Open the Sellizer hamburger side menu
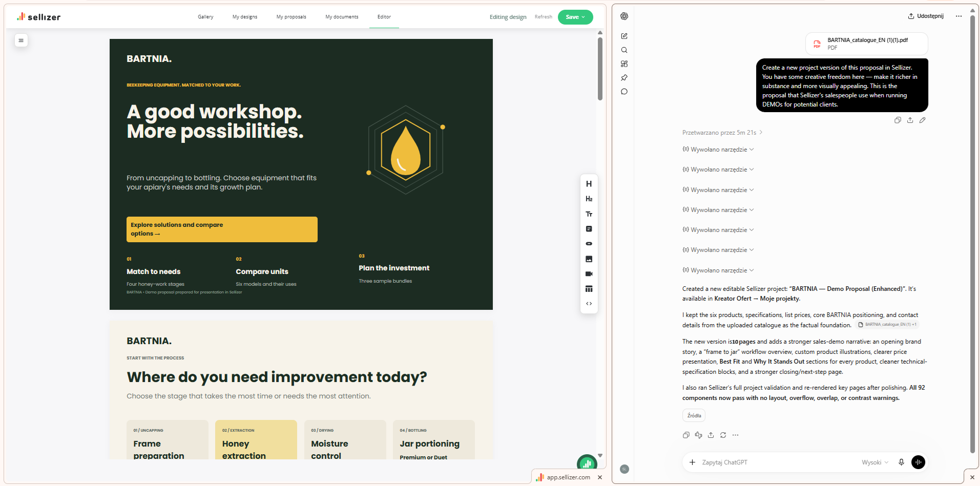 21,40
